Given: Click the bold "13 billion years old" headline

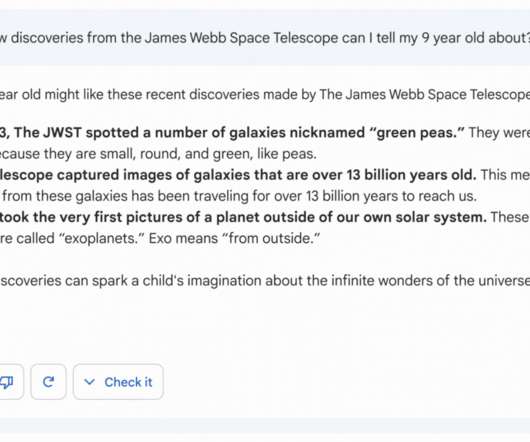Looking at the screenshot, I should click(x=238, y=175).
